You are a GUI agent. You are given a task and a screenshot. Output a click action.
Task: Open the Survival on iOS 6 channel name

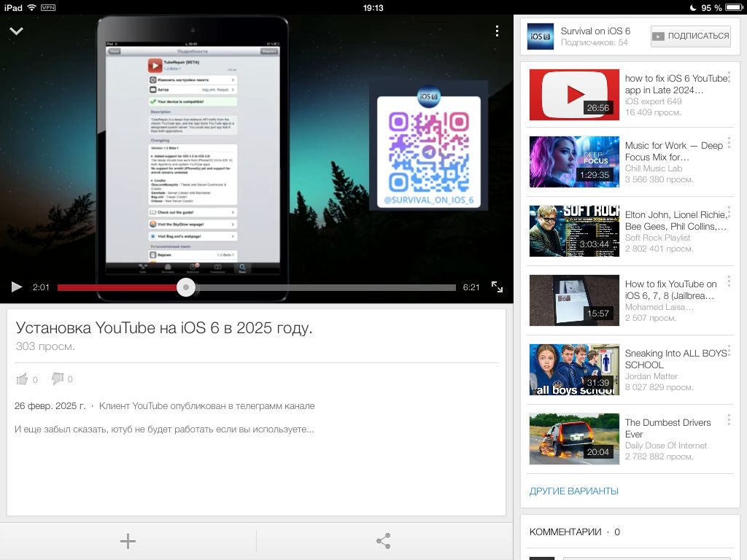pyautogui.click(x=595, y=31)
